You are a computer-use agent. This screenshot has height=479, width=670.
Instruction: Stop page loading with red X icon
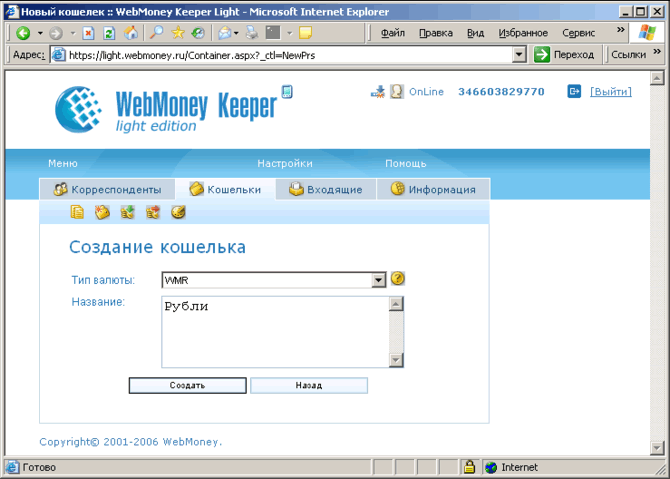[x=88, y=32]
